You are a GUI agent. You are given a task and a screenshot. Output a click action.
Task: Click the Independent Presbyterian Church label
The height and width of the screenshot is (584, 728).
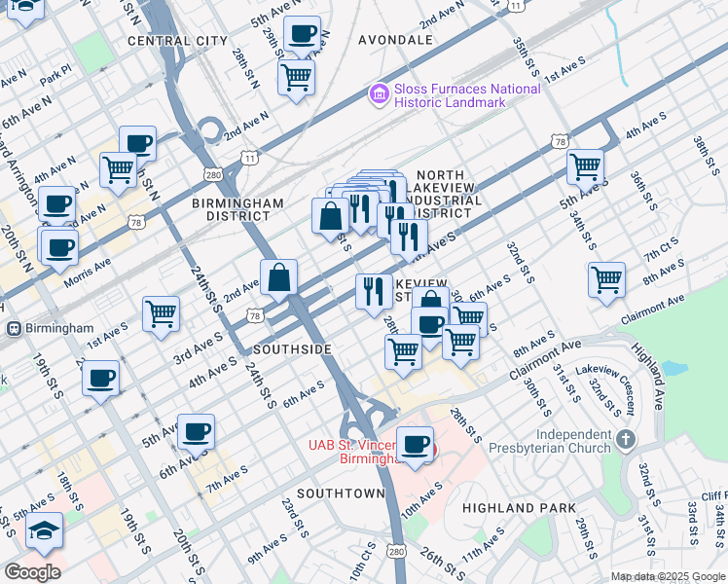[550, 442]
